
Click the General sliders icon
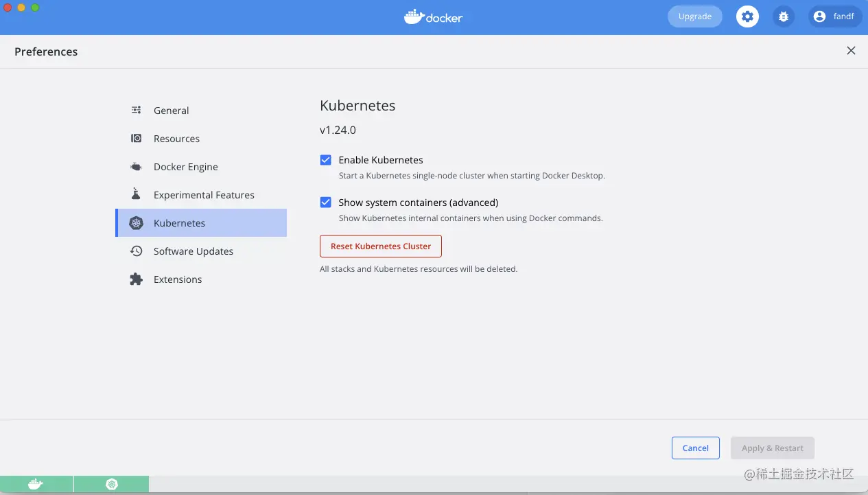(137, 111)
